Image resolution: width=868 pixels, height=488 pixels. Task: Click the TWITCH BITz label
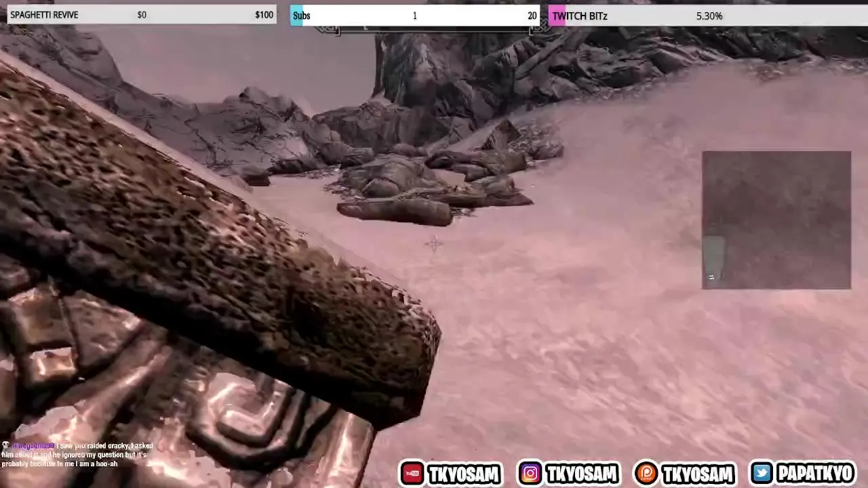580,16
